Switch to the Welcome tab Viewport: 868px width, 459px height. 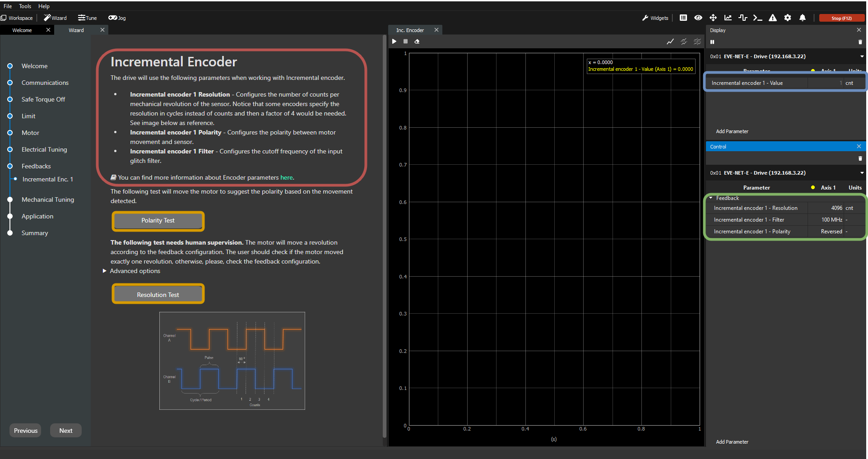pos(22,30)
